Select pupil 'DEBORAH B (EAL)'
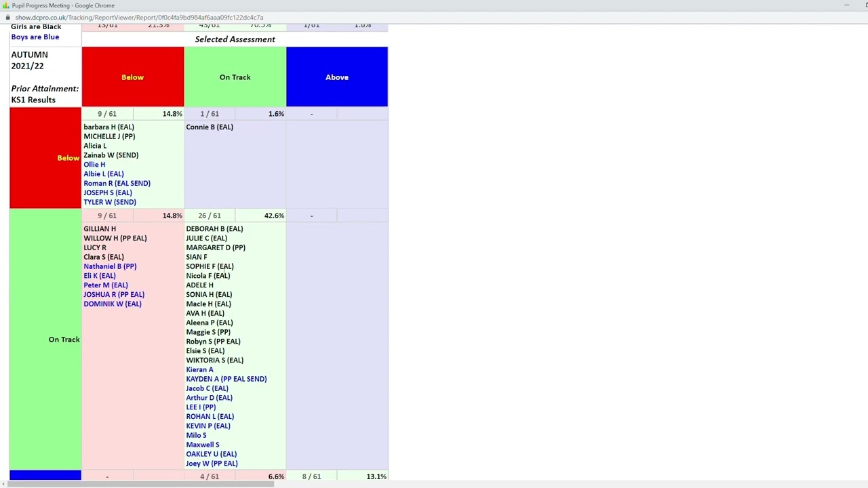The height and width of the screenshot is (488, 868). click(x=214, y=229)
